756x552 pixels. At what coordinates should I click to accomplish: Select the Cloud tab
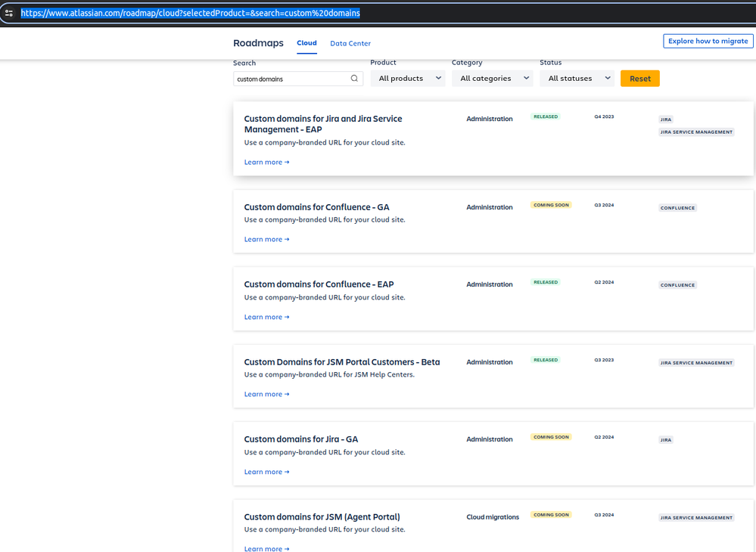tap(306, 43)
